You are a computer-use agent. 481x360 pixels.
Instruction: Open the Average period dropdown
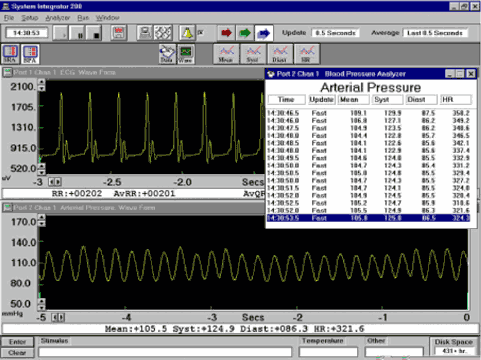click(435, 33)
